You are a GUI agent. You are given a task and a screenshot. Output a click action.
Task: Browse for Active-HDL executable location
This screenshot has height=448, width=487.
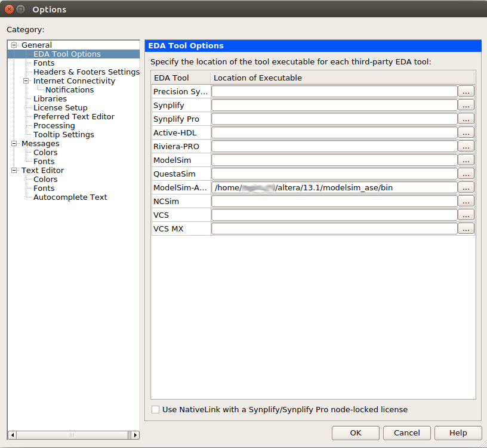(466, 133)
